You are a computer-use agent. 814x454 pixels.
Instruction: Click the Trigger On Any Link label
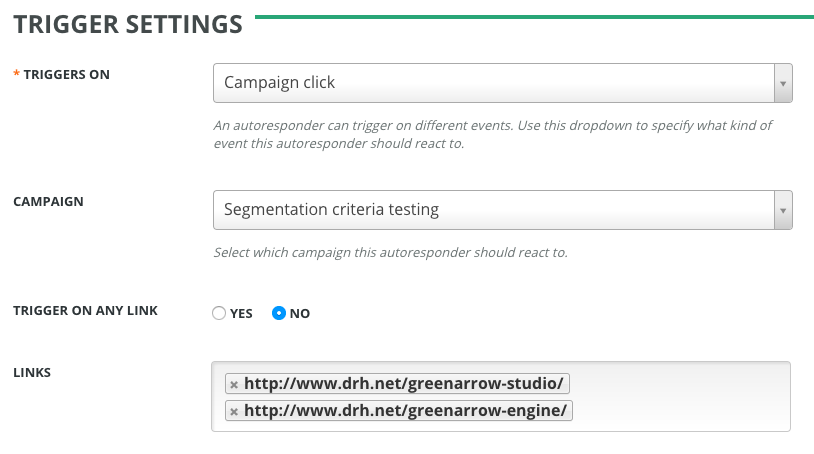click(85, 311)
